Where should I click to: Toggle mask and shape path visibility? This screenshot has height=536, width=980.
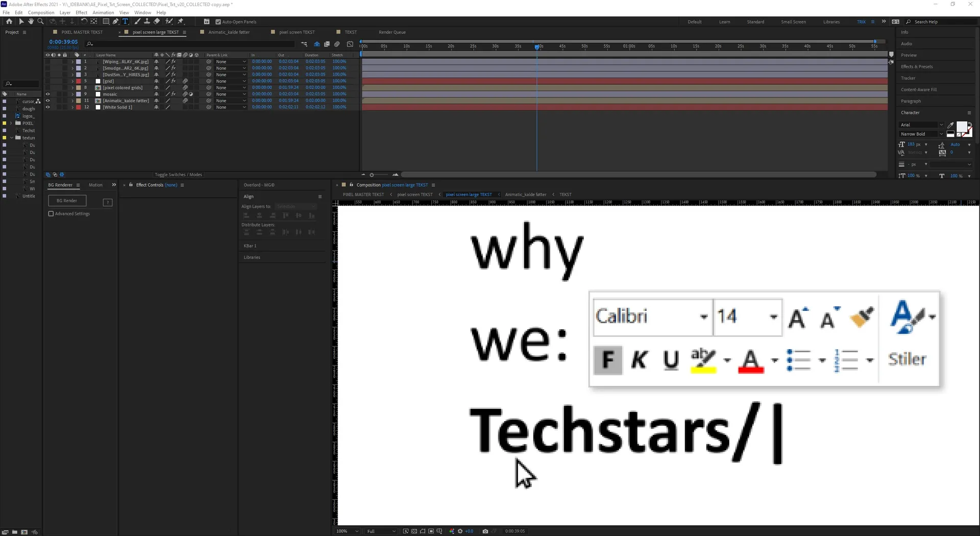click(423, 531)
